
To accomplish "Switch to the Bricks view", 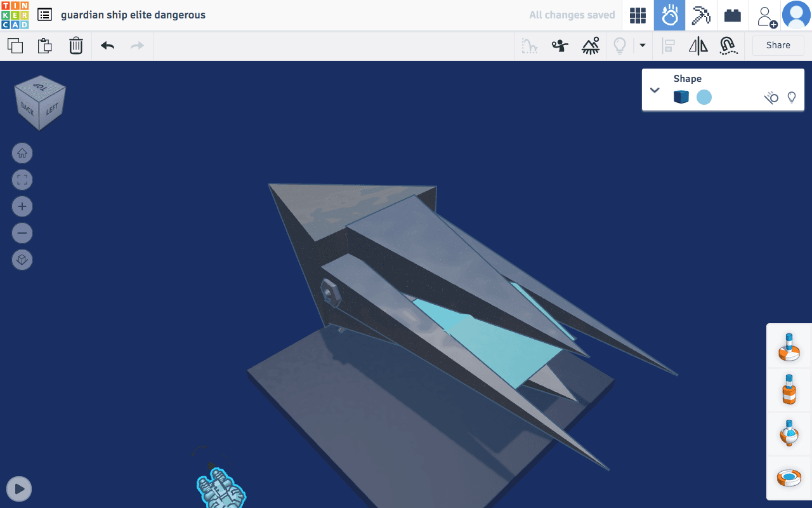I will click(733, 15).
